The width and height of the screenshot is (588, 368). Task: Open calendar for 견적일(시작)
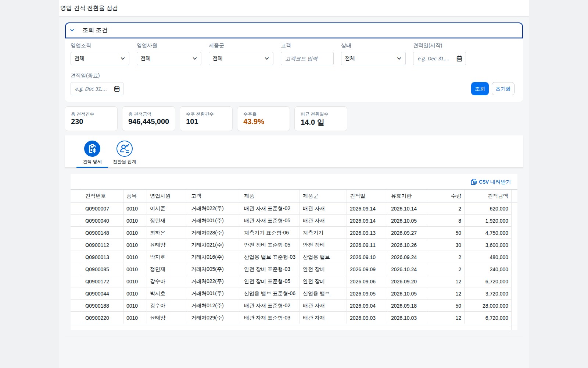pyautogui.click(x=459, y=59)
